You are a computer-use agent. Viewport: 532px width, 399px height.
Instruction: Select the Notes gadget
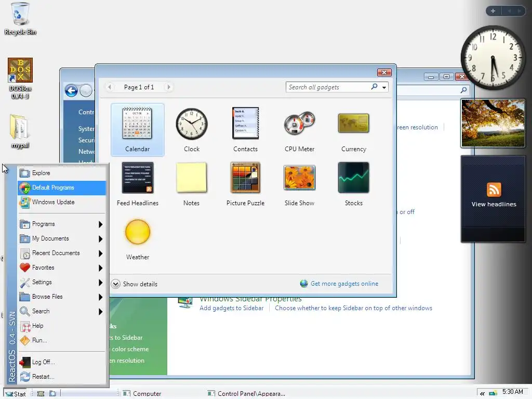(191, 184)
